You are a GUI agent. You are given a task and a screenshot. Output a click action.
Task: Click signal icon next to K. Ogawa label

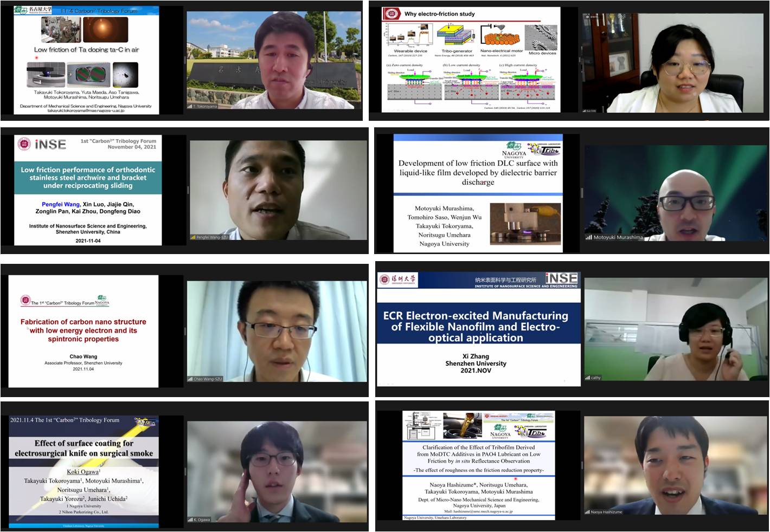[x=190, y=520]
